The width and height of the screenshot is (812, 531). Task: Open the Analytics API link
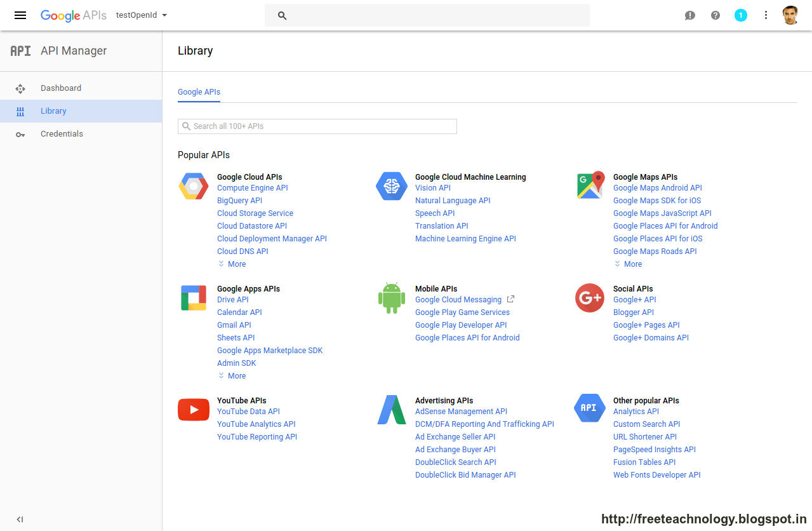tap(636, 412)
